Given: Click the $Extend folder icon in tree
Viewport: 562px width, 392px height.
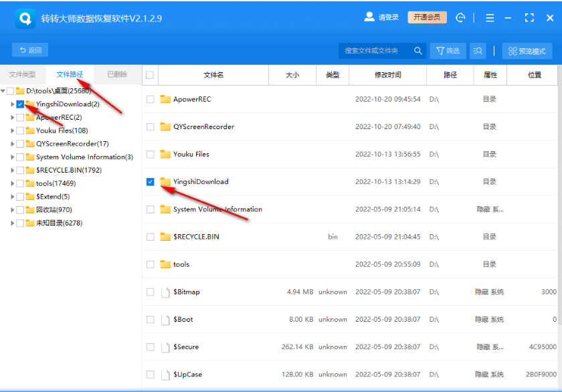Looking at the screenshot, I should (30, 197).
